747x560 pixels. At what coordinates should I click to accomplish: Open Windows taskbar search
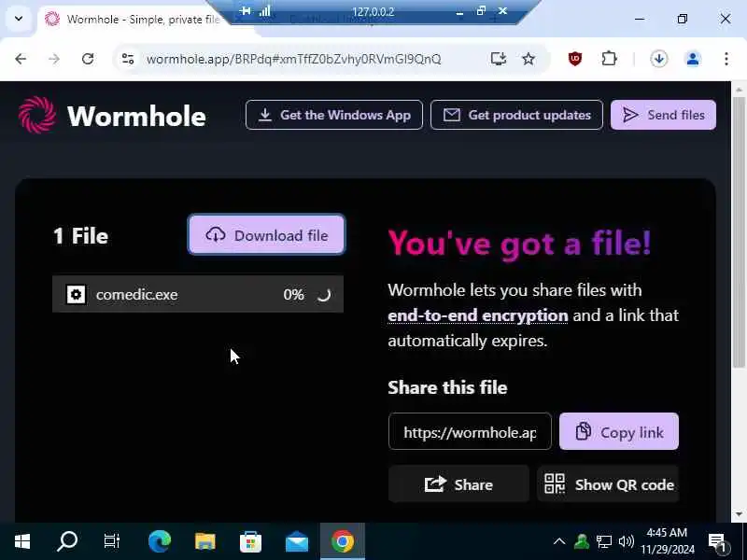point(67,541)
